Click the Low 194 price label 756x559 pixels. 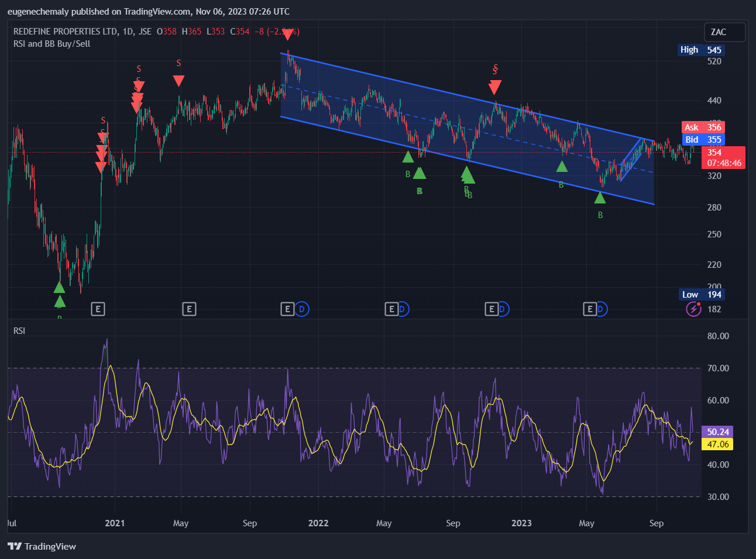pyautogui.click(x=702, y=295)
